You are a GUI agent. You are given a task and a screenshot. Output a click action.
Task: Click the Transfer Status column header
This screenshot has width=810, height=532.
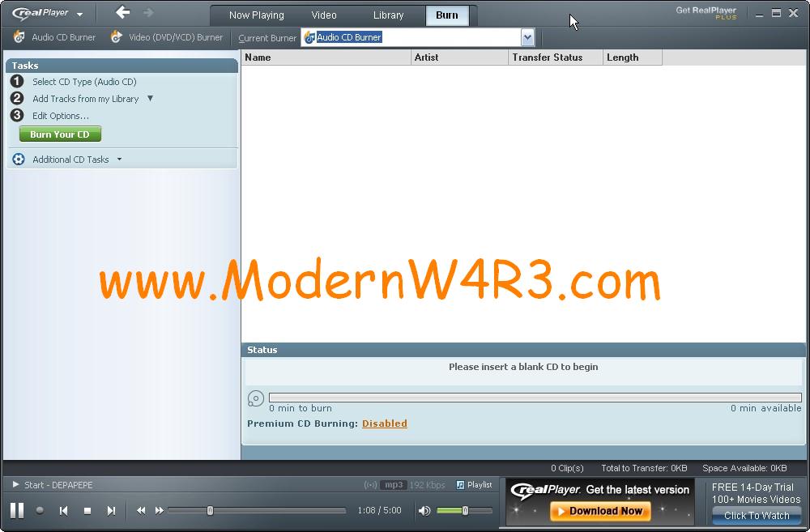coord(556,57)
